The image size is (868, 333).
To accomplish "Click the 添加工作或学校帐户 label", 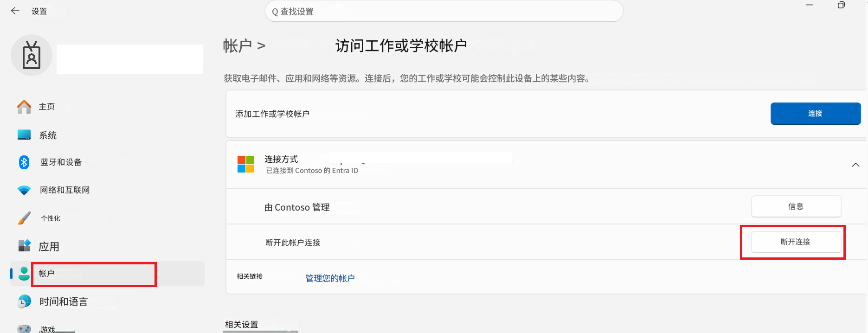I will point(272,114).
